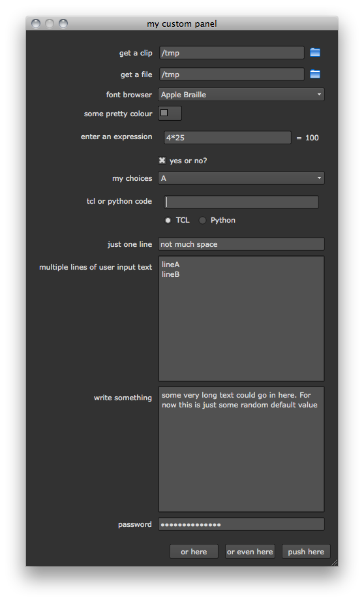Select the TCL radio button
Viewport: 364px width, 602px height.
coord(168,220)
